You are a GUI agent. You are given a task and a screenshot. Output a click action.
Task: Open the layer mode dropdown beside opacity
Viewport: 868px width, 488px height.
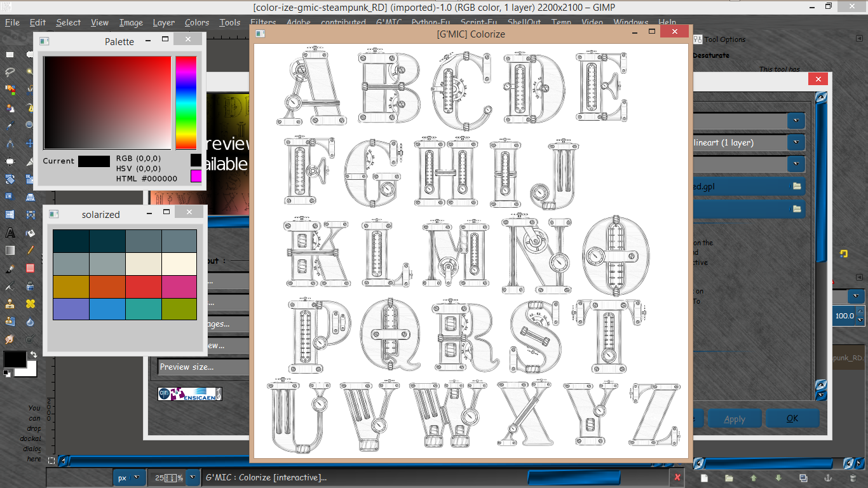pos(857,296)
